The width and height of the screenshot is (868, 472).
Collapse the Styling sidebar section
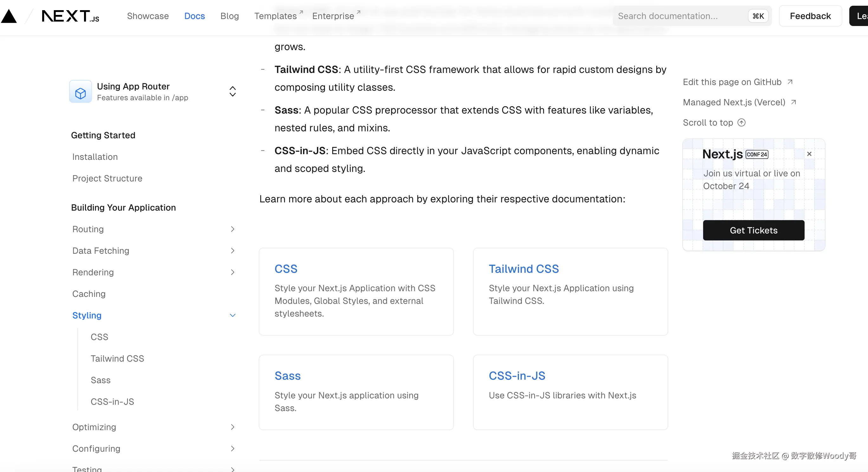[x=232, y=316]
